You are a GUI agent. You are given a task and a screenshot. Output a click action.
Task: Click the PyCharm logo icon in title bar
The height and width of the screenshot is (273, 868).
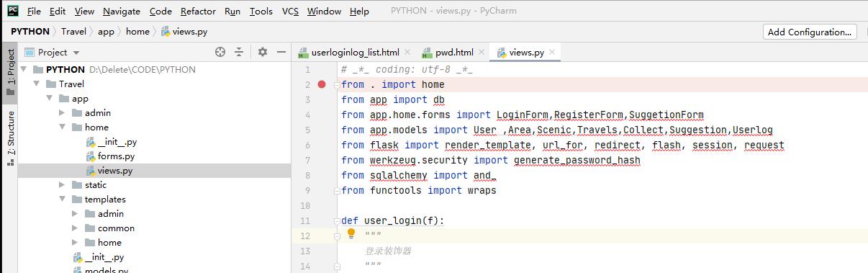pos(13,11)
